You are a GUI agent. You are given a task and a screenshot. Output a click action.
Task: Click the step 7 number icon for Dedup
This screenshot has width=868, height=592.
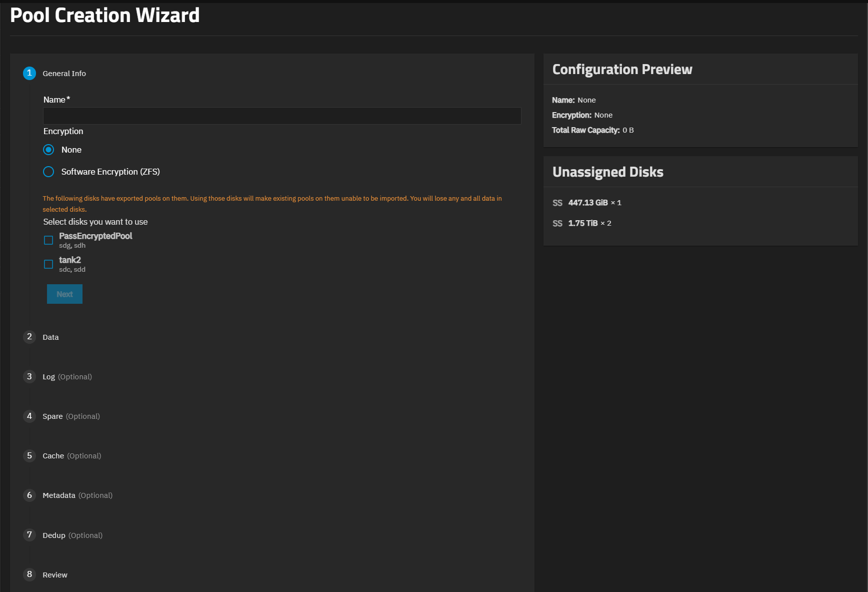click(x=29, y=535)
